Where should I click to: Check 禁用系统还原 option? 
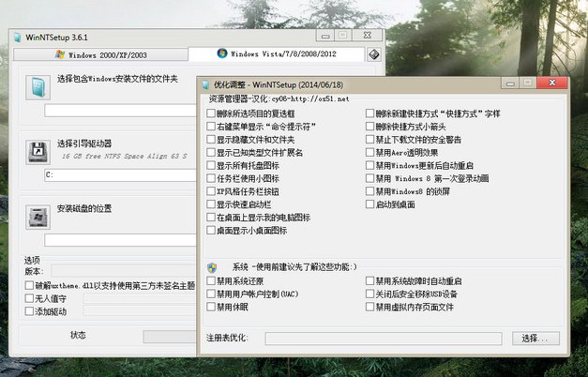pos(211,281)
